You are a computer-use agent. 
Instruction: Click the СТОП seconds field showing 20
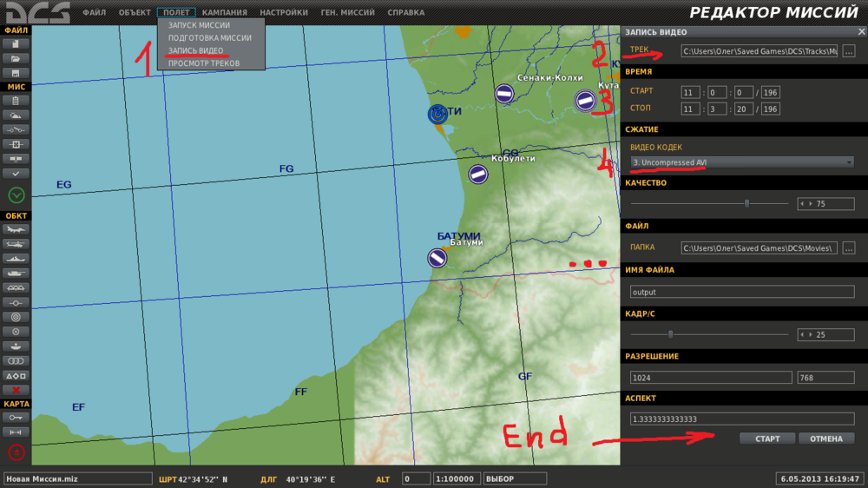(744, 109)
